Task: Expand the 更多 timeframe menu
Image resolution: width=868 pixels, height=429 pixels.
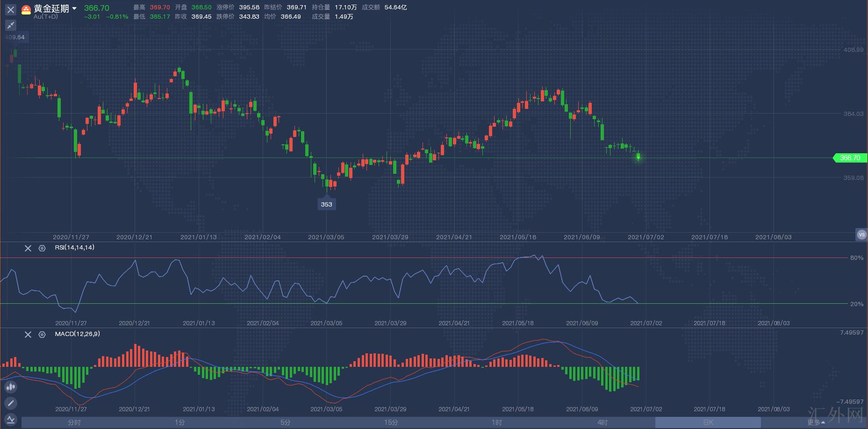Action: click(816, 422)
